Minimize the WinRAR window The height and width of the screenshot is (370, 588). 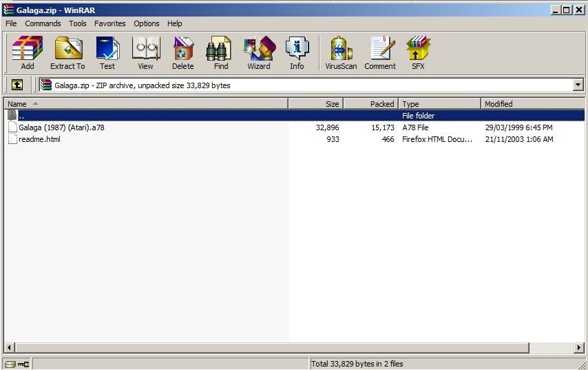point(556,10)
